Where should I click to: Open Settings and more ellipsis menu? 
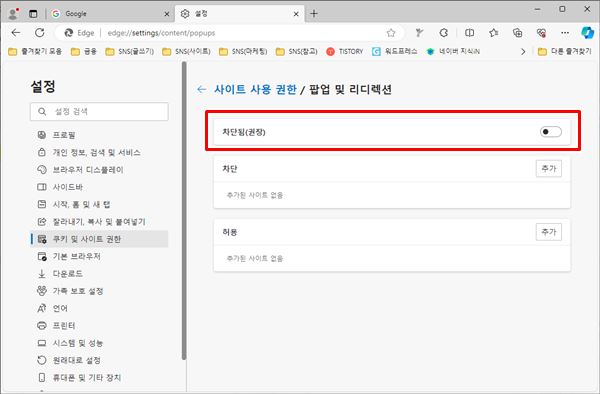pos(565,33)
